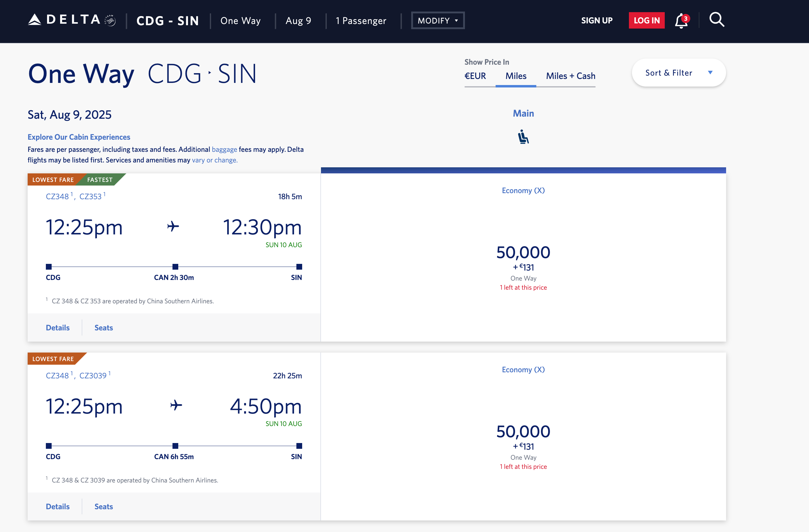Click the 18h 5m duration text
This screenshot has width=809, height=532.
pos(290,196)
